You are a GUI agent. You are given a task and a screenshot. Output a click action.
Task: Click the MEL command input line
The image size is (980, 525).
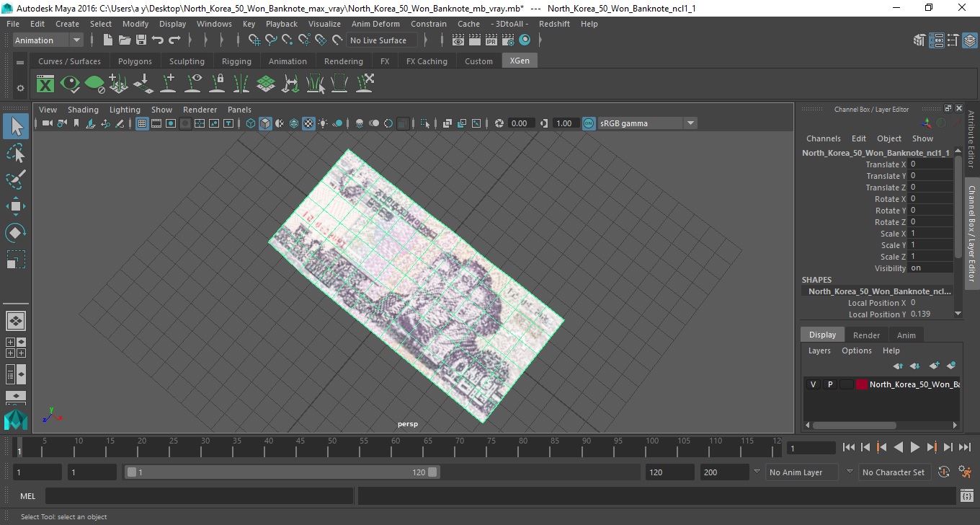(x=199, y=496)
